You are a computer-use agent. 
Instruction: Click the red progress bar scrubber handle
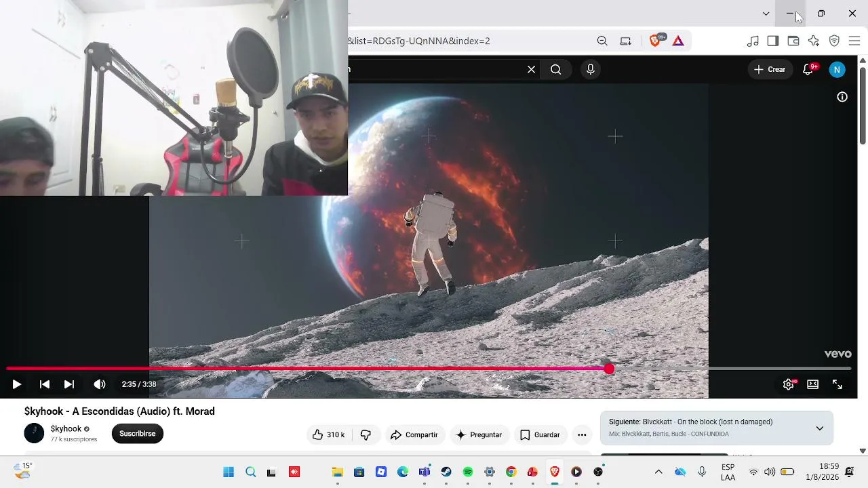coord(609,369)
